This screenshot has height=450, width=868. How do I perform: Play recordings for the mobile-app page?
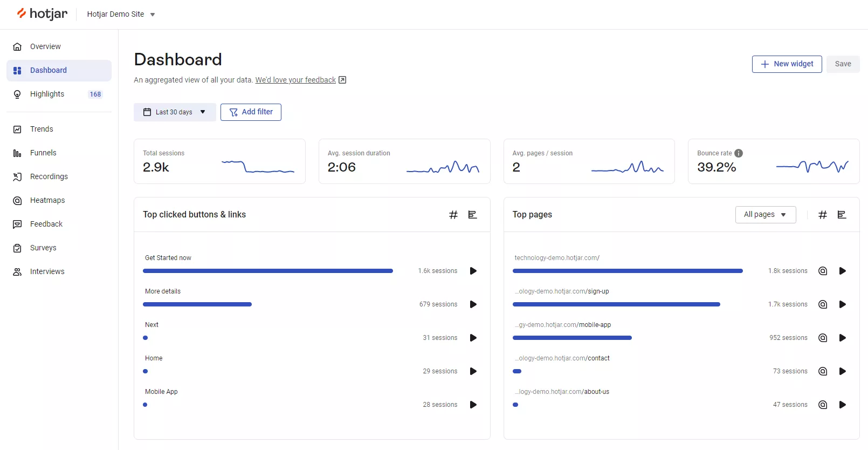(x=843, y=338)
